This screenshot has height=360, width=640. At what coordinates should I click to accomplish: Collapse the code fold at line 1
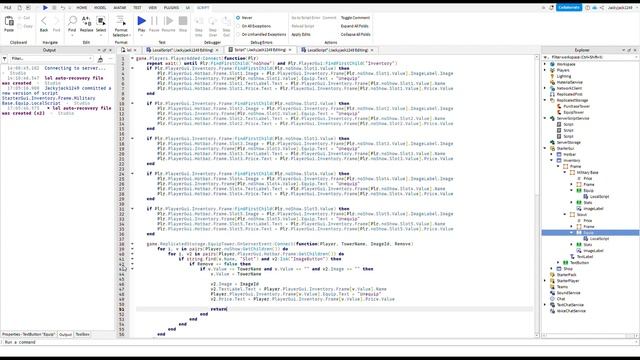tap(132, 58)
